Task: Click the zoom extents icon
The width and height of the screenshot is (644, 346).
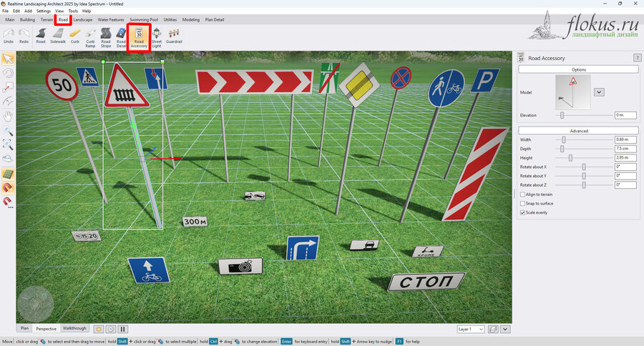Action: pyautogui.click(x=8, y=144)
